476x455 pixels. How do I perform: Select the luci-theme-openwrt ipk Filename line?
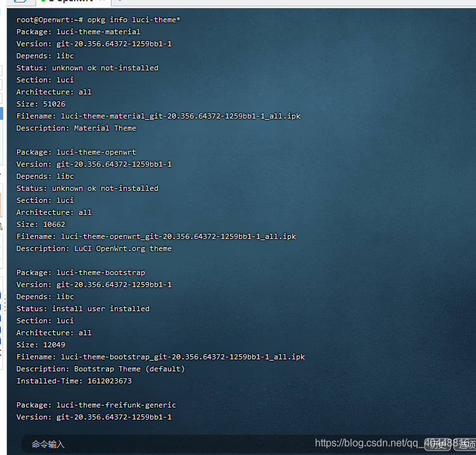click(156, 236)
